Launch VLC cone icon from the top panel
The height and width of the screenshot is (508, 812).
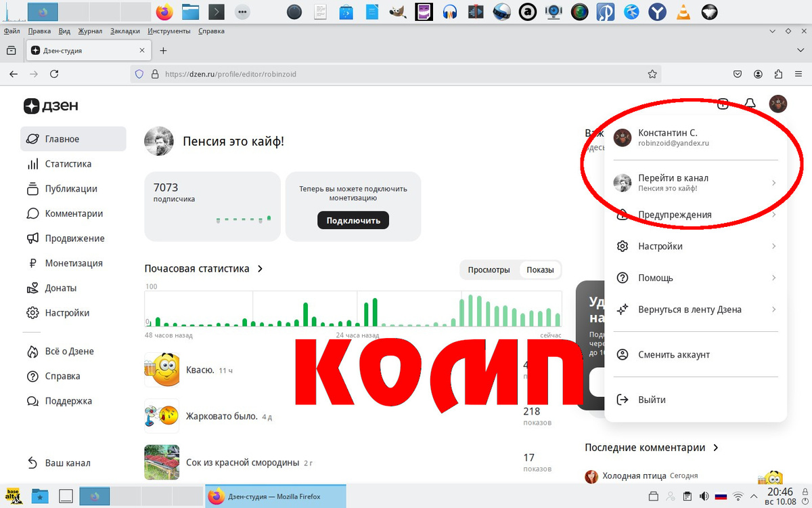click(683, 12)
